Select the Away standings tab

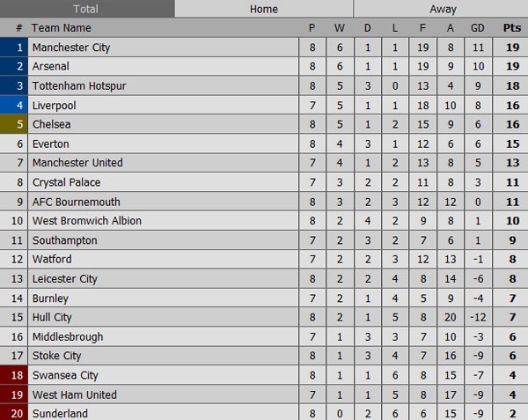coord(443,9)
